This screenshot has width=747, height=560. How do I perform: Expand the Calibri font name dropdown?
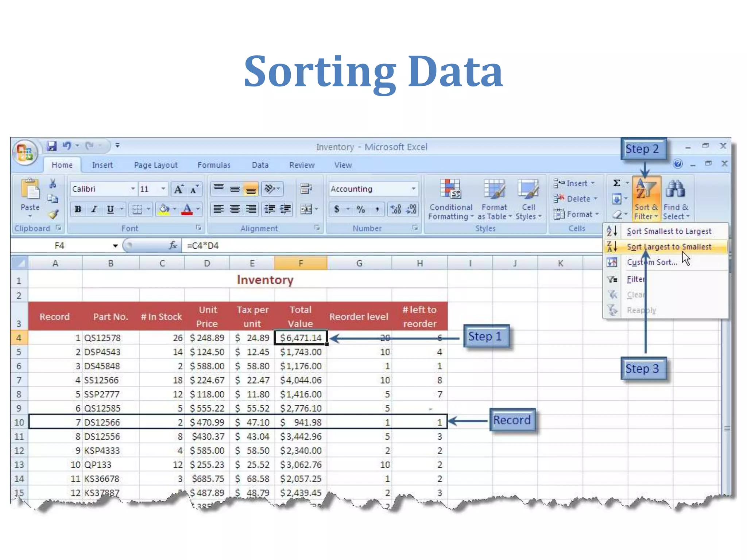click(x=133, y=189)
